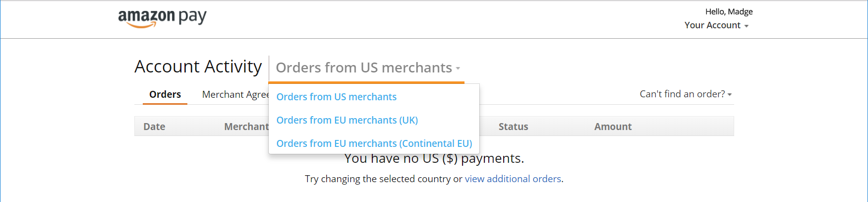Click the Account Activity heading
This screenshot has width=868, height=202.
point(198,67)
